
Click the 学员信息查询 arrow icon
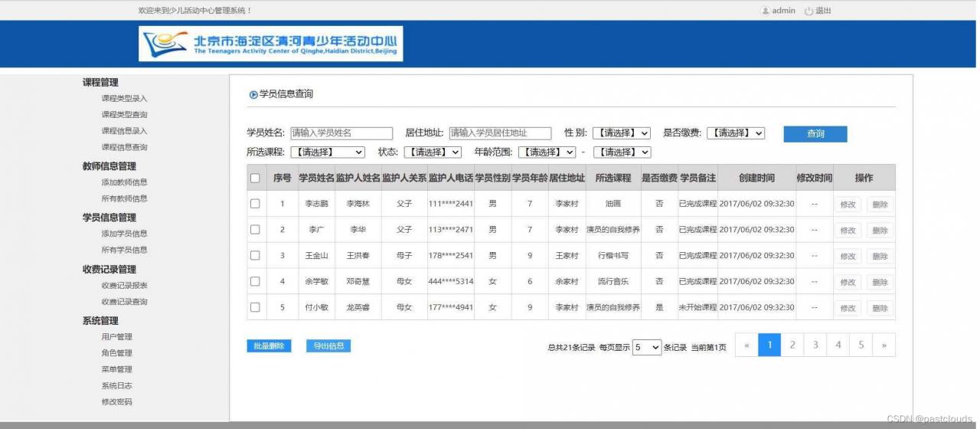coord(253,94)
